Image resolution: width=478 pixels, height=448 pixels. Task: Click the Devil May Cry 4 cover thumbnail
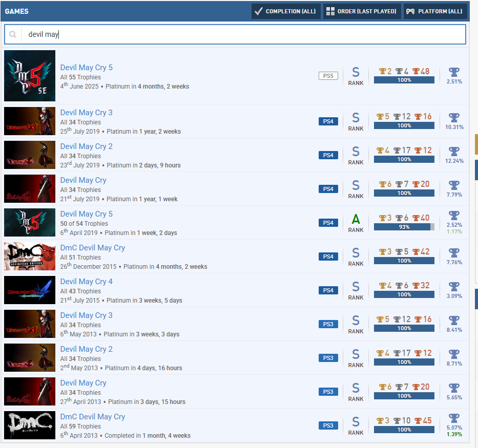click(30, 290)
